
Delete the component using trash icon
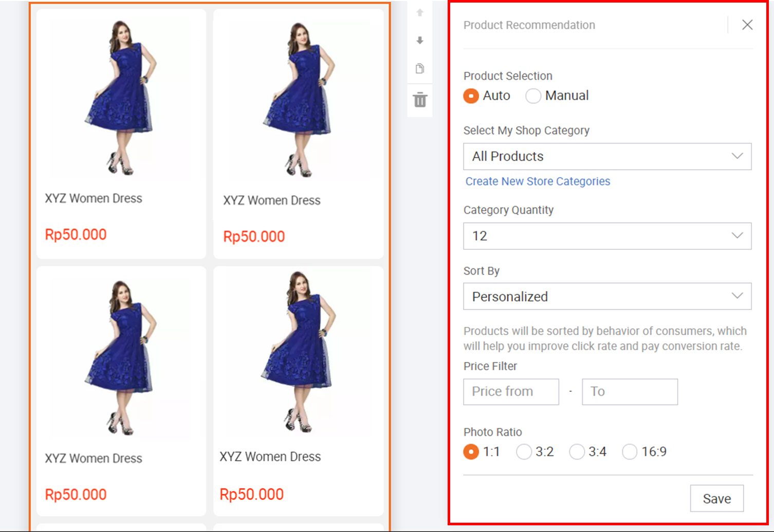[x=420, y=100]
